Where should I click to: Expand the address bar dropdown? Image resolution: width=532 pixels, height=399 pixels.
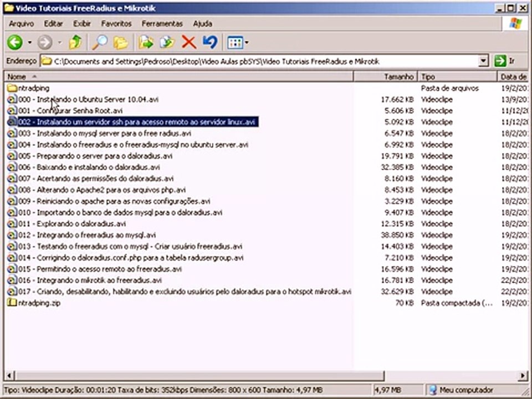[x=483, y=62]
